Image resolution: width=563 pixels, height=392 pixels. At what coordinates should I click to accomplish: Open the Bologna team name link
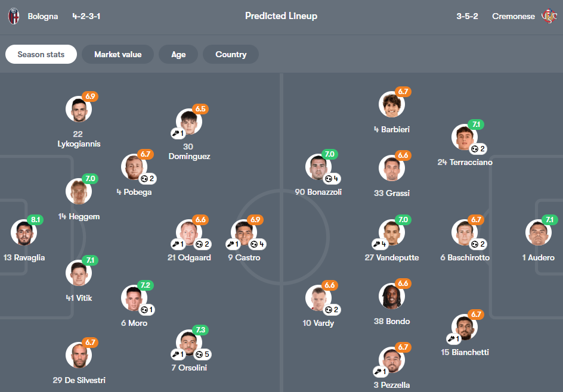tap(43, 16)
